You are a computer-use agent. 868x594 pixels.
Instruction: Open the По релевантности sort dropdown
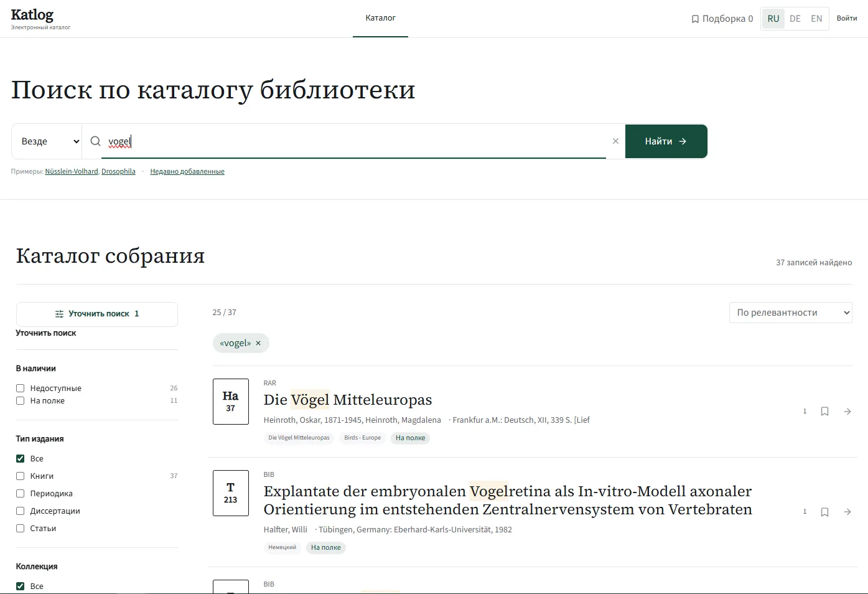[790, 313]
